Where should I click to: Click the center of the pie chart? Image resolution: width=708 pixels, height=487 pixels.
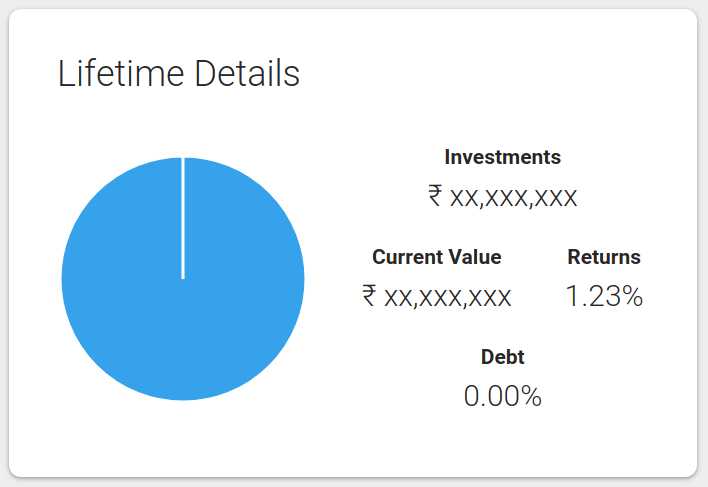183,279
